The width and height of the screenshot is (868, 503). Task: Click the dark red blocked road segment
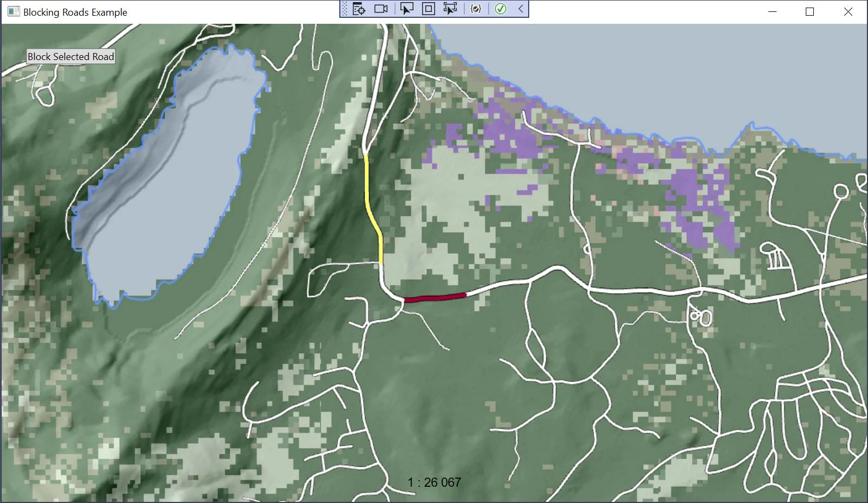point(435,297)
